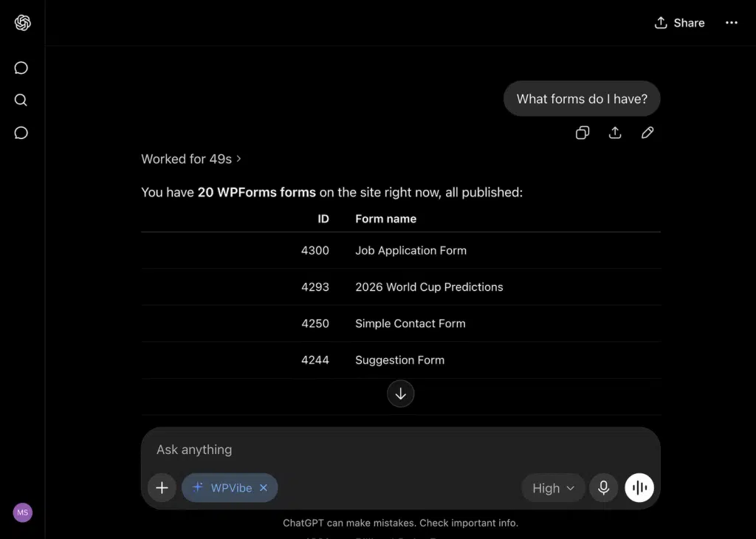Screen dimensions: 756x539
Task: Click the ChatGPT logo in the sidebar
Action: 23,23
